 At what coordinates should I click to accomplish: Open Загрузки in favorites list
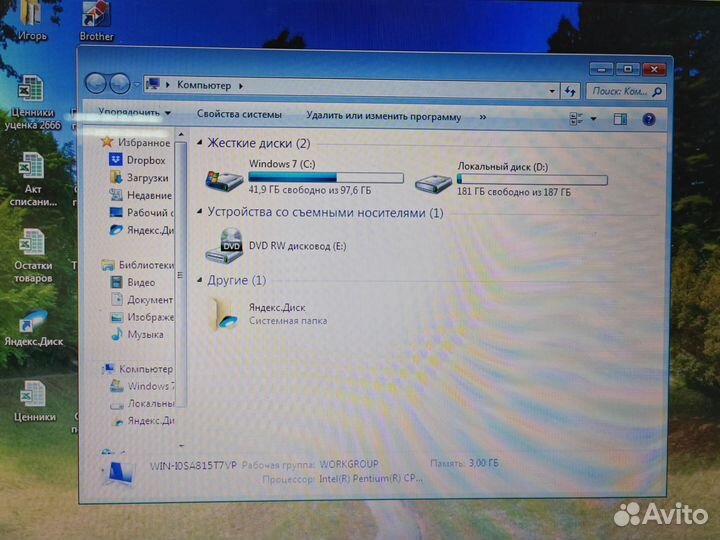139,177
